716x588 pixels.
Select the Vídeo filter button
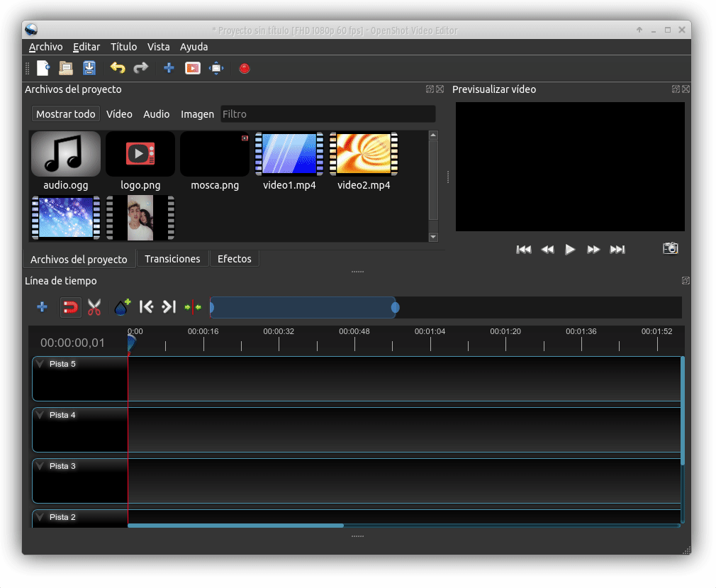[x=119, y=114]
